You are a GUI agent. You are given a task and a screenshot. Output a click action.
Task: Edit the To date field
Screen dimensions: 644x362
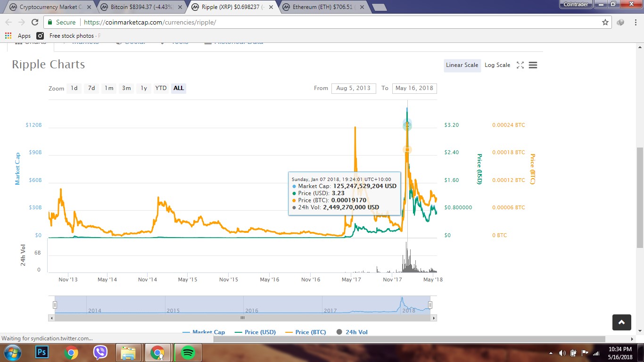414,88
